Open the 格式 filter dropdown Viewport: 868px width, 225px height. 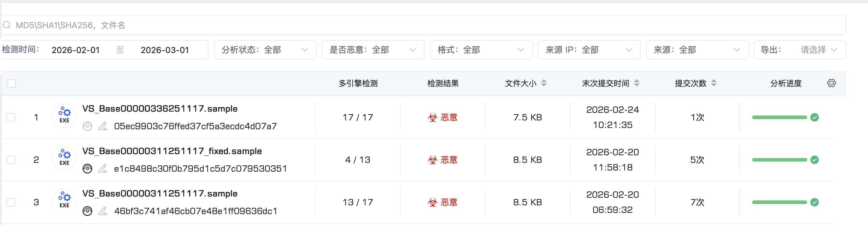(481, 50)
